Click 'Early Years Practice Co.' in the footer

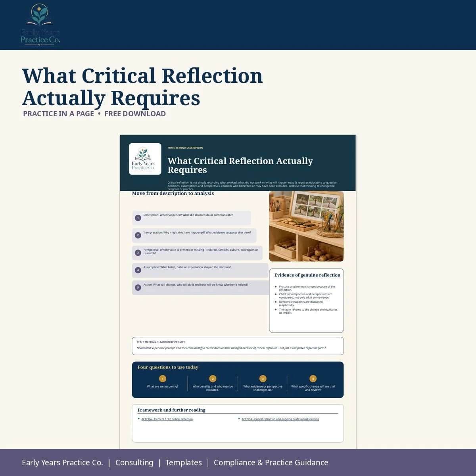click(x=62, y=463)
